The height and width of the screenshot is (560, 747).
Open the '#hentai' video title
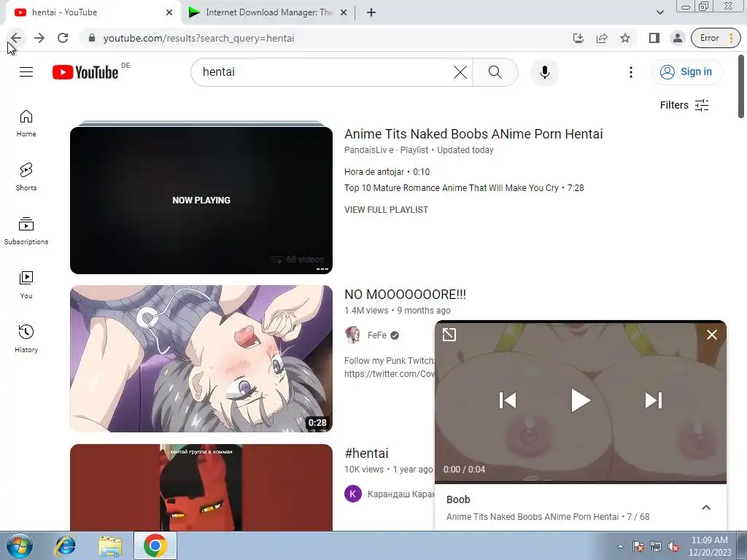click(366, 454)
